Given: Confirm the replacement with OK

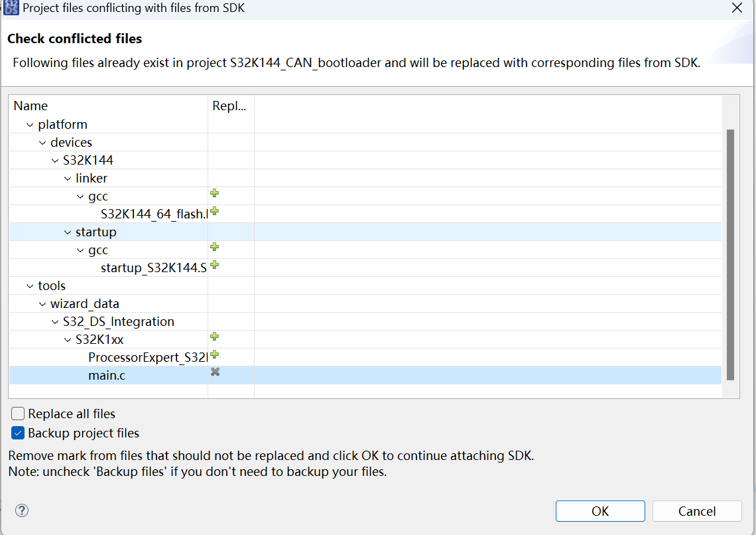Looking at the screenshot, I should coord(599,511).
